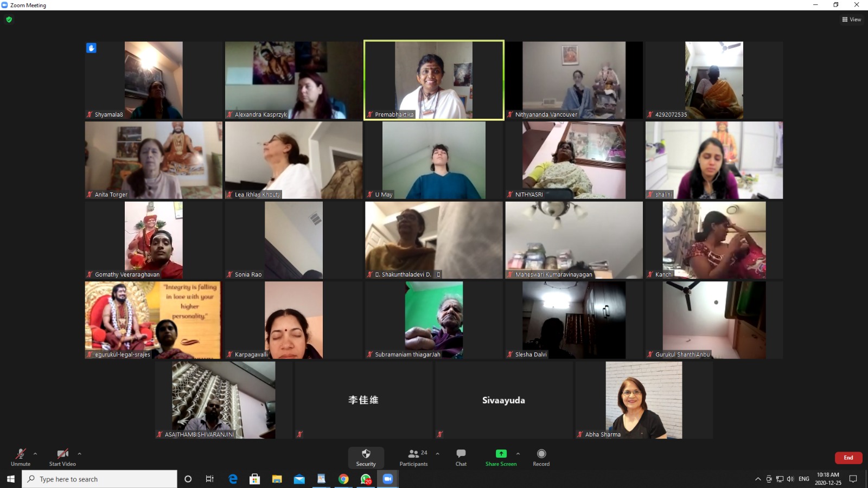Open the Chat panel
Screen dimensions: 868x488
coord(461,457)
